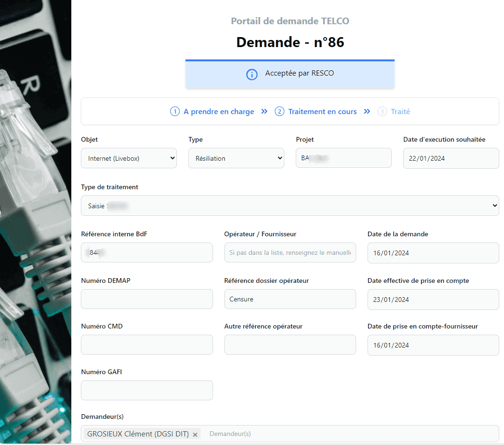Focus the Autre référence opérateur field
This screenshot has height=445, width=504.
(290, 345)
